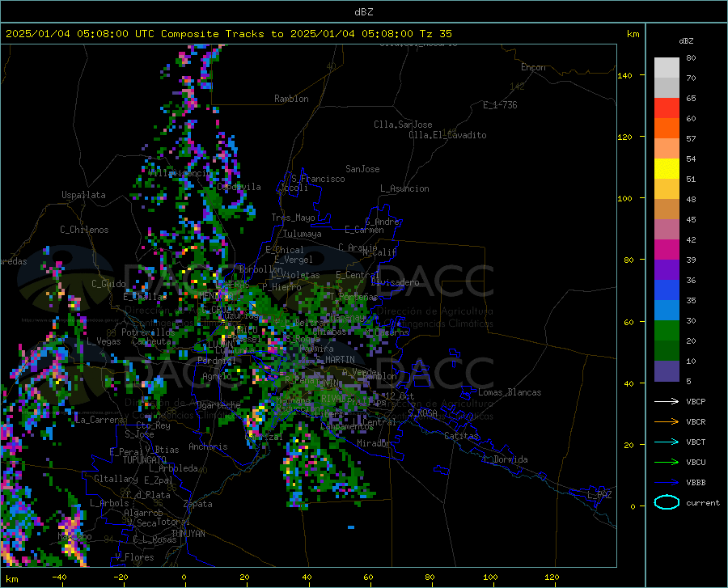This screenshot has height=588, width=728.
Task: Click the 'Potrerillos' map label
Action: pyautogui.click(x=148, y=332)
